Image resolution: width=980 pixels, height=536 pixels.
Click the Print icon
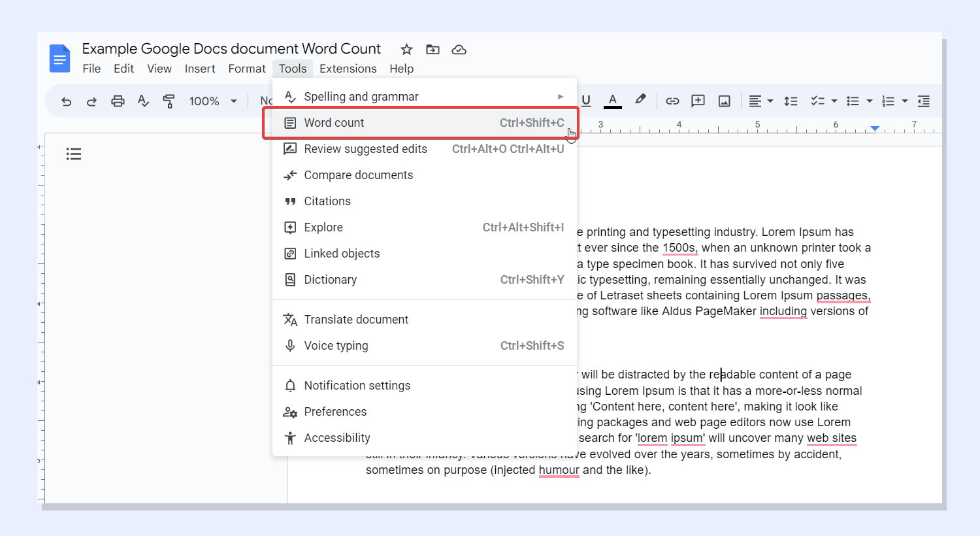[x=118, y=101]
